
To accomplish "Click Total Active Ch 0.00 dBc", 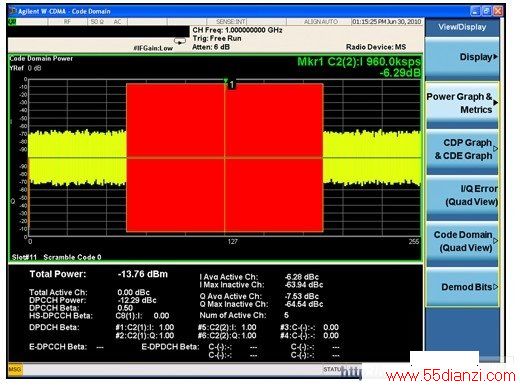I will click(x=133, y=292).
